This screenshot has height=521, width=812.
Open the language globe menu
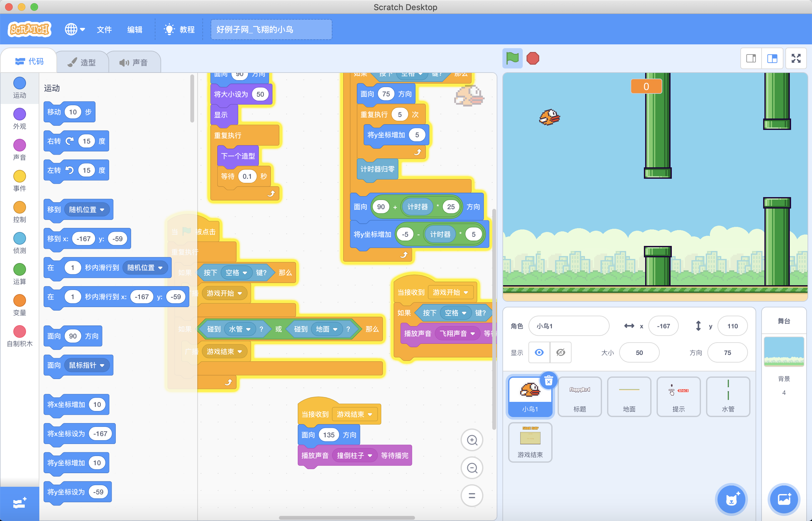[75, 29]
